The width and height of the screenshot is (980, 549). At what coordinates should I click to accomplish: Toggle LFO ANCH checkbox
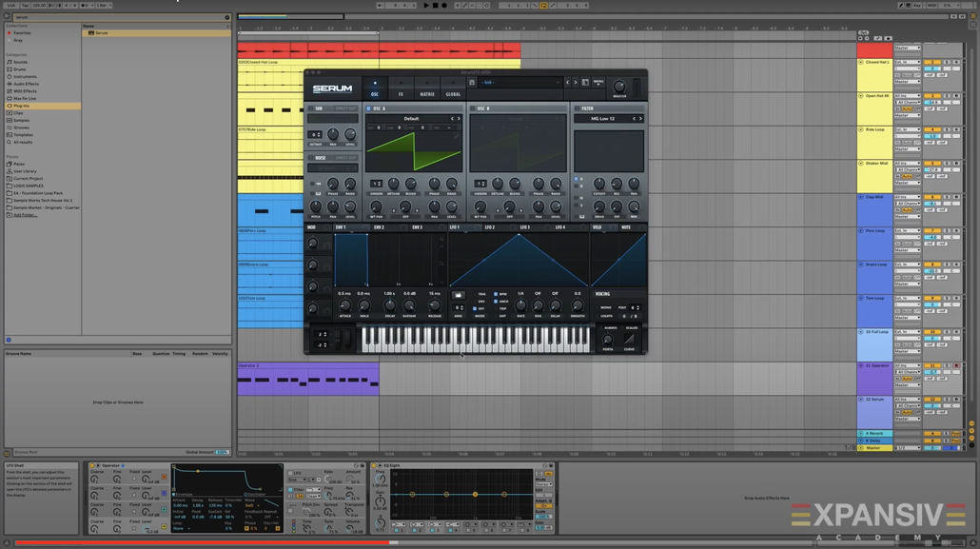point(496,302)
